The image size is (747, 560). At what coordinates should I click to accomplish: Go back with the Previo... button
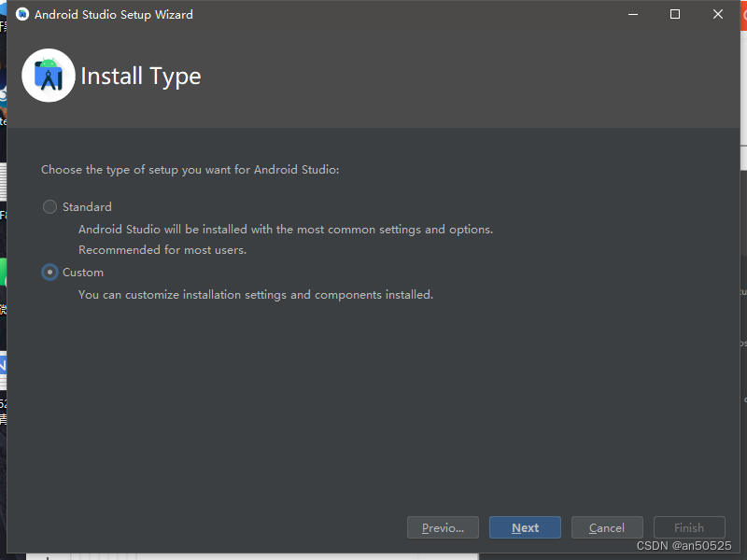click(443, 527)
